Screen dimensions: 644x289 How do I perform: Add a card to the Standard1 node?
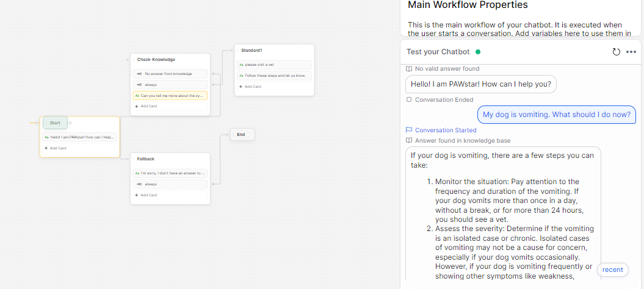pos(250,87)
